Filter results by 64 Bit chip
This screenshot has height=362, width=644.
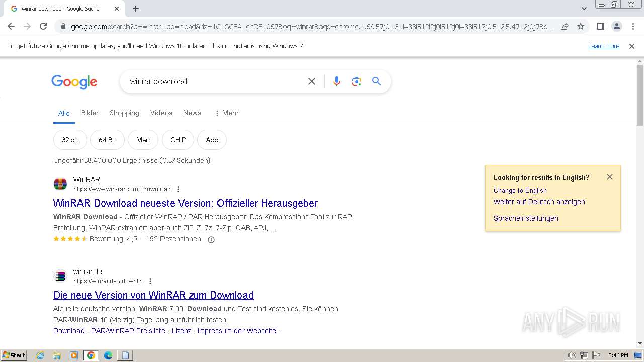point(107,140)
